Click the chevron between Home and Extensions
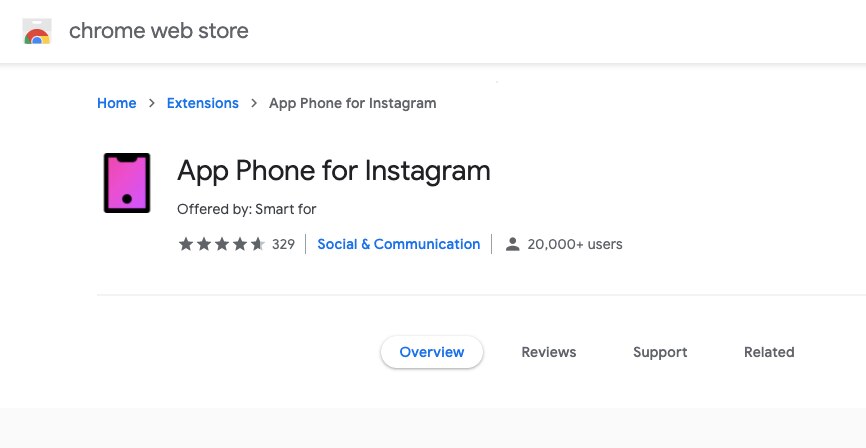Screen dimensions: 866x448 coord(152,103)
